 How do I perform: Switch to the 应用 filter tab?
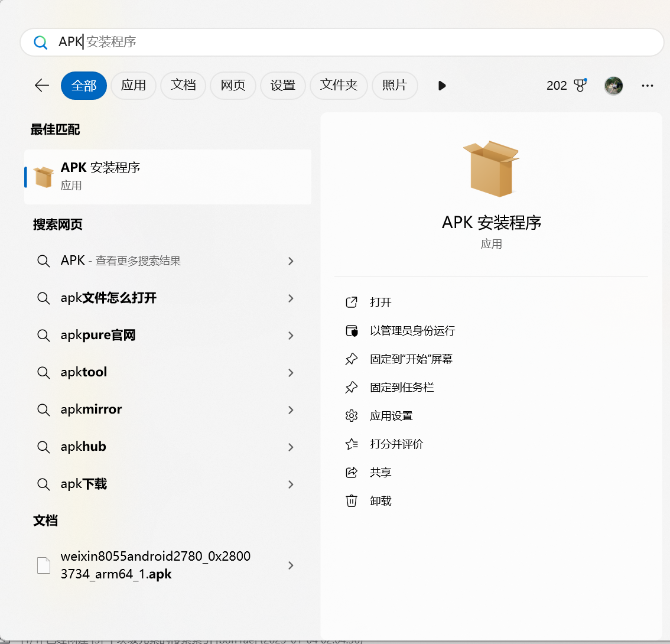[x=134, y=86]
